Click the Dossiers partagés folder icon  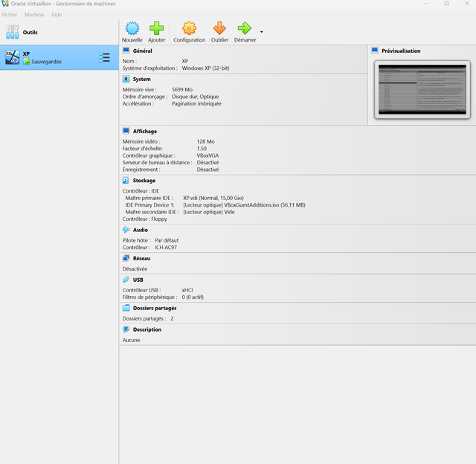click(126, 308)
